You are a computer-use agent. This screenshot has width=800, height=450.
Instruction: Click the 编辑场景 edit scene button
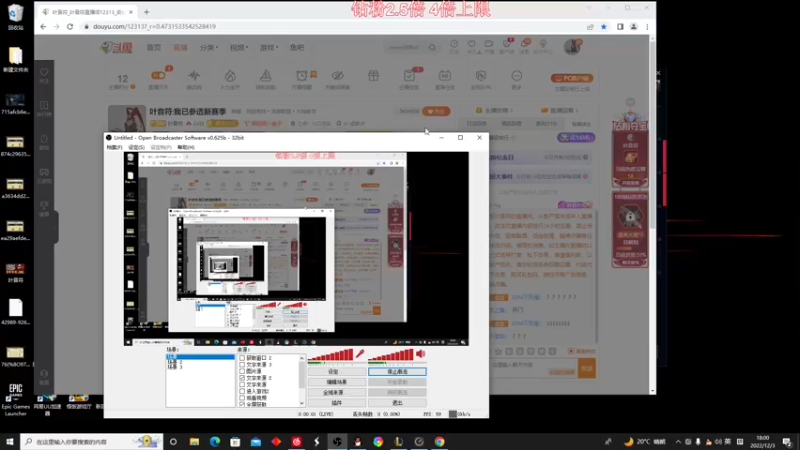tap(337, 382)
